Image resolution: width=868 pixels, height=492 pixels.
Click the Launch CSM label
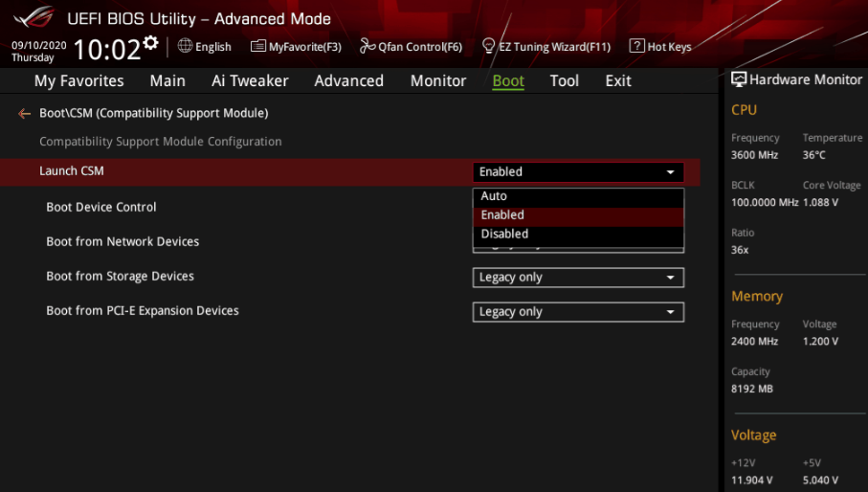click(x=72, y=171)
